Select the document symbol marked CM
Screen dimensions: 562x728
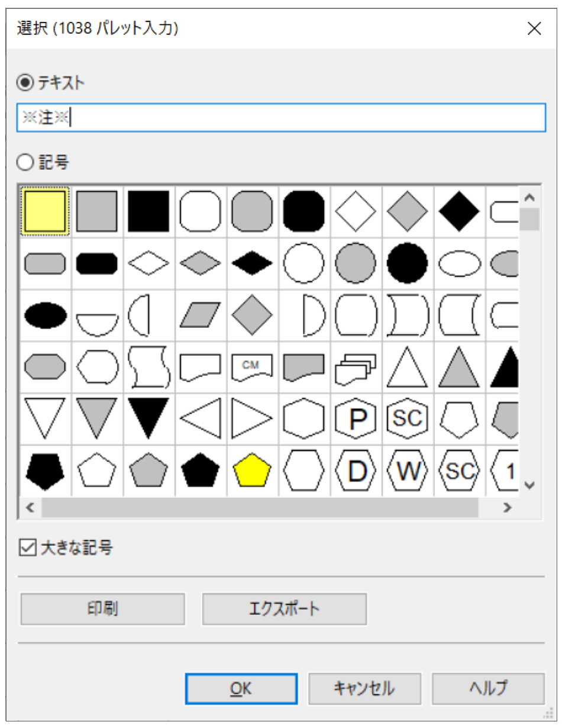click(252, 367)
